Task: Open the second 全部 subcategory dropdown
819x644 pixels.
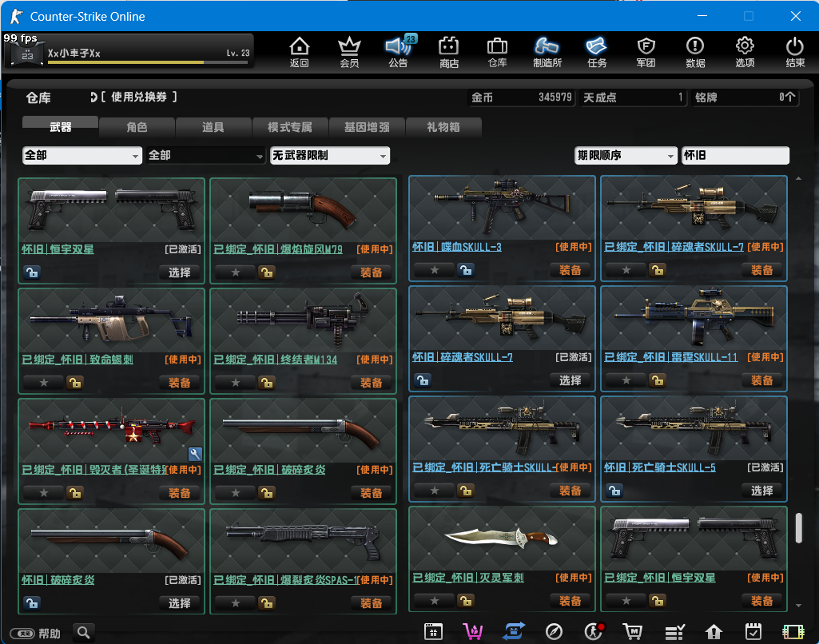Action: (206, 155)
